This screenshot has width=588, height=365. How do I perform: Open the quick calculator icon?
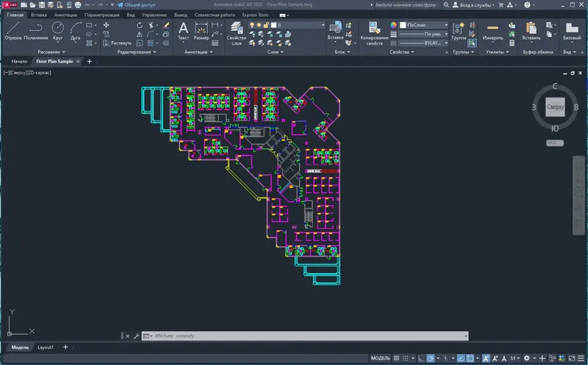(512, 43)
